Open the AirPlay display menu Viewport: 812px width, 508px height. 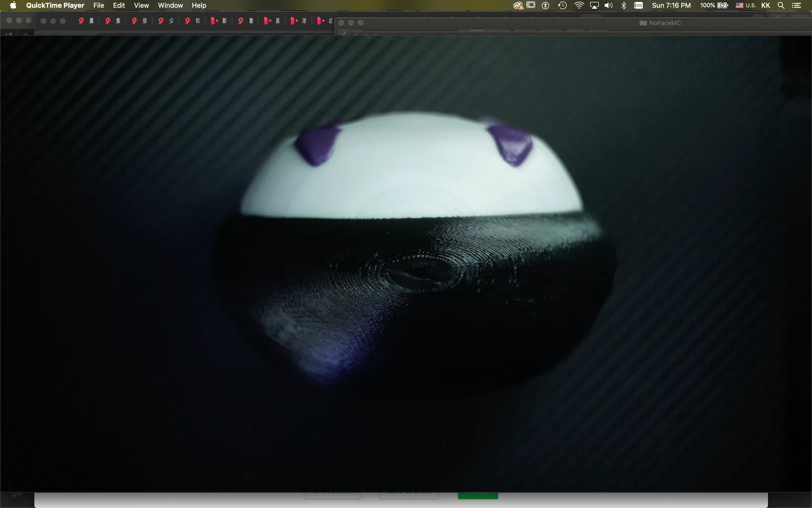pyautogui.click(x=594, y=6)
